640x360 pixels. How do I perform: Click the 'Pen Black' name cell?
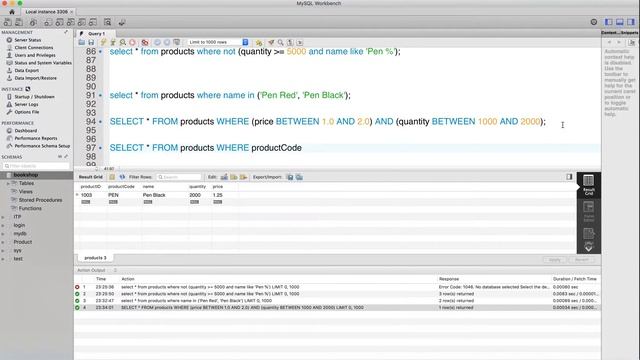[x=154, y=195]
